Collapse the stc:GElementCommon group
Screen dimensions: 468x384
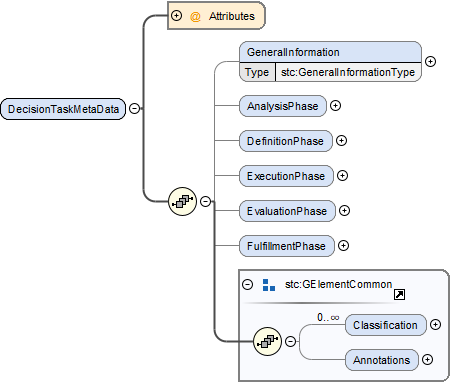[248, 284]
